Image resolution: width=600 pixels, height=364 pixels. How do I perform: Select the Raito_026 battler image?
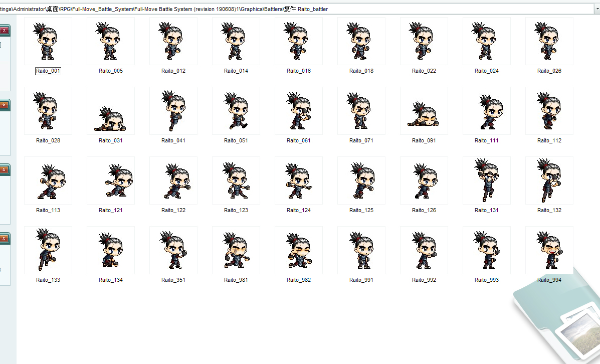[x=549, y=41]
